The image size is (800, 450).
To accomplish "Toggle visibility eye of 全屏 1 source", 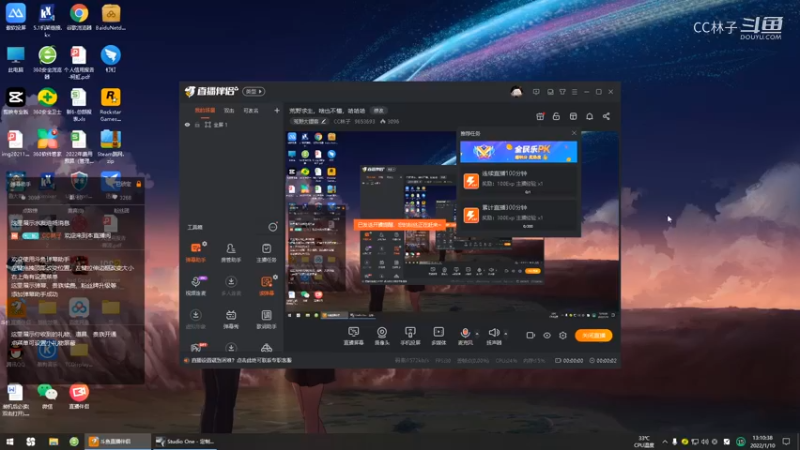I will (x=187, y=124).
